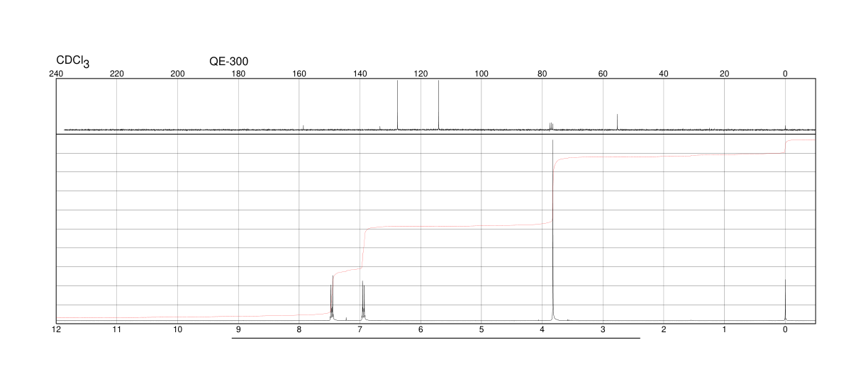Click the carbon peak near 128 ppm
868x374 pixels.
397,105
